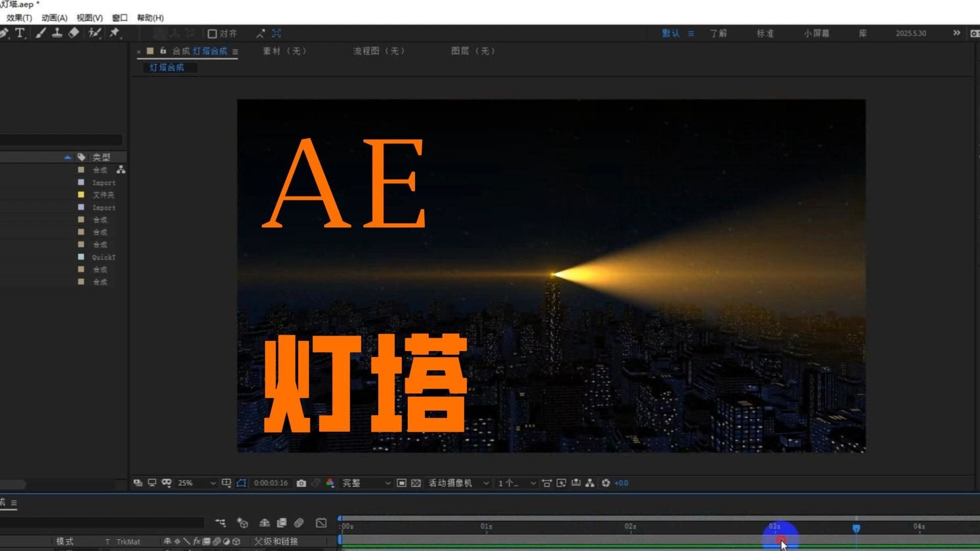Enable Frame Blending icon in timeline

pos(282,522)
